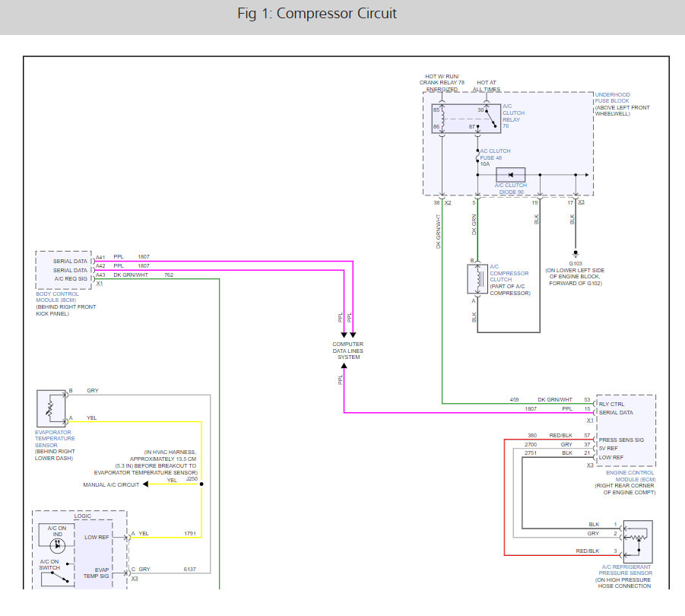Click the EVAP TEMP SIG label

point(96,573)
